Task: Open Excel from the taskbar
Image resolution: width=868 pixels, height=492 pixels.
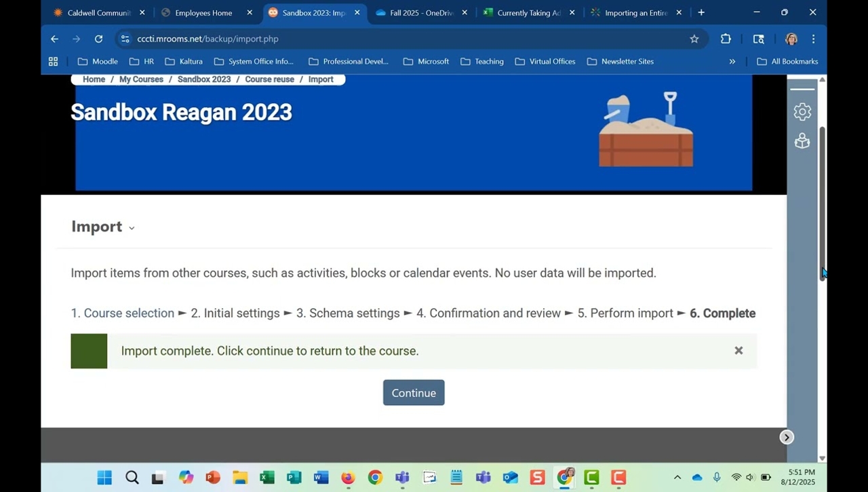Action: point(267,478)
